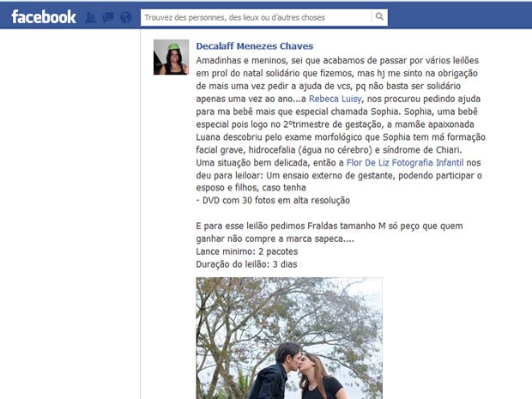Click the 'DVD com 30 fotos' line
The image size is (532, 399).
[x=273, y=200]
